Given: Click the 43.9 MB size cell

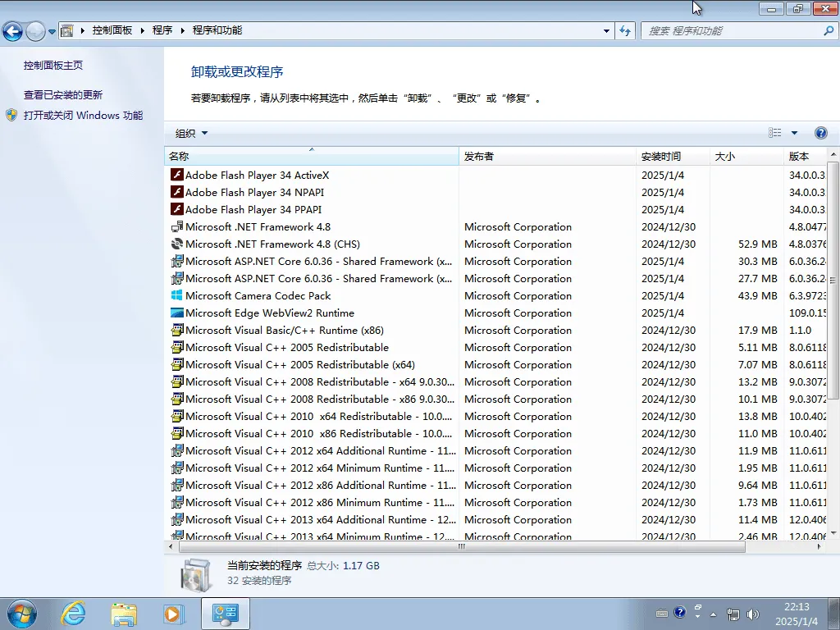Looking at the screenshot, I should pyautogui.click(x=757, y=295).
